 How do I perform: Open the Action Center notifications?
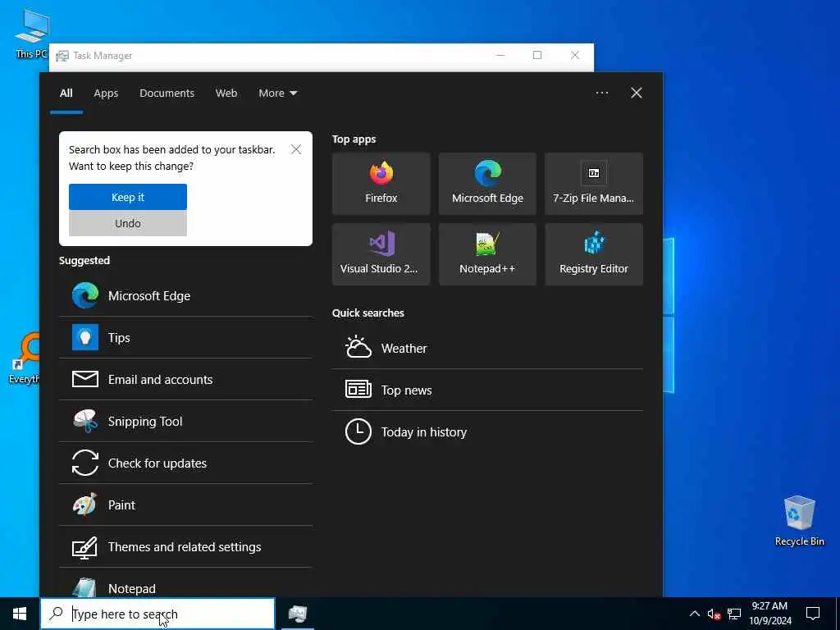pyautogui.click(x=813, y=614)
